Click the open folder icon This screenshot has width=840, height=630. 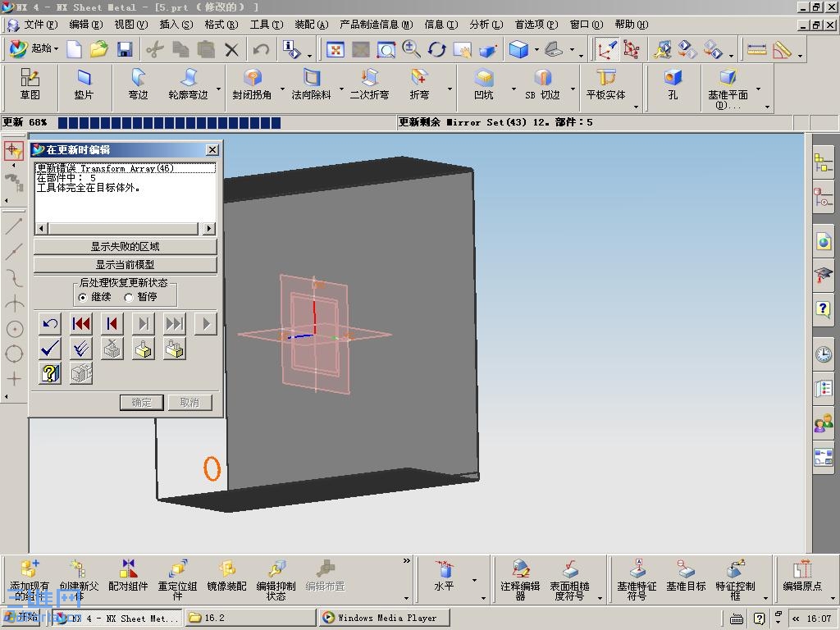pos(99,49)
